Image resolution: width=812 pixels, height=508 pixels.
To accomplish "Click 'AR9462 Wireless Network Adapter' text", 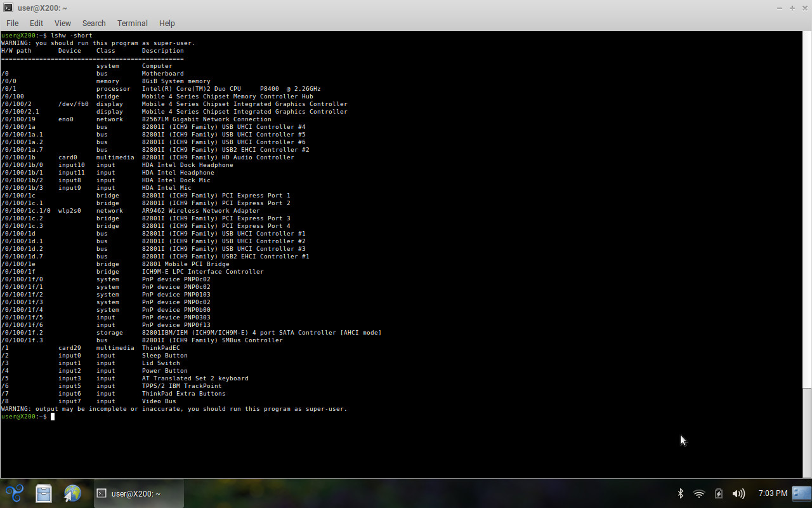I will 201,211.
